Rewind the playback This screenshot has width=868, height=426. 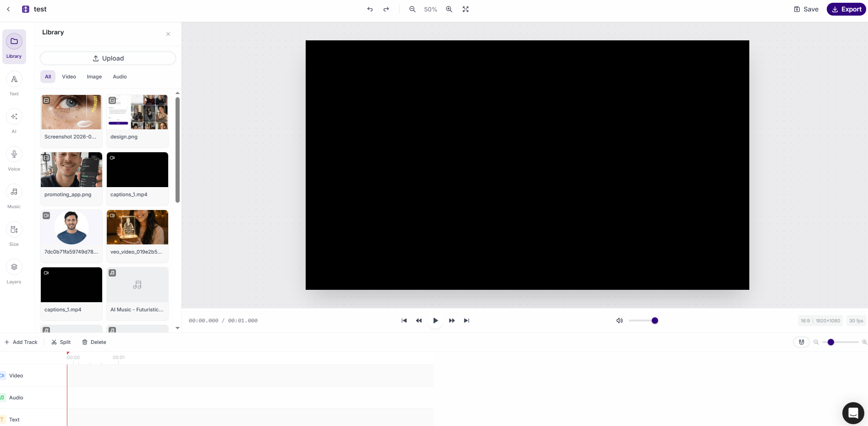419,321
